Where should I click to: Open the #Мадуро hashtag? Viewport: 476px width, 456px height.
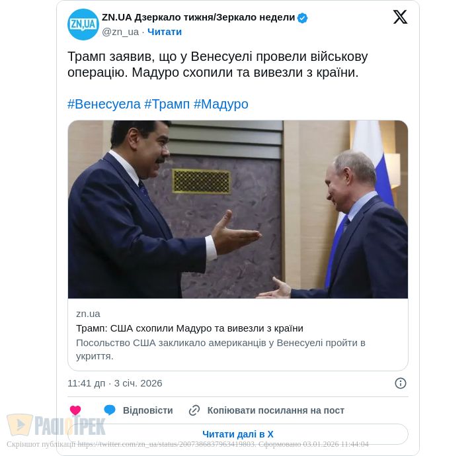[221, 104]
